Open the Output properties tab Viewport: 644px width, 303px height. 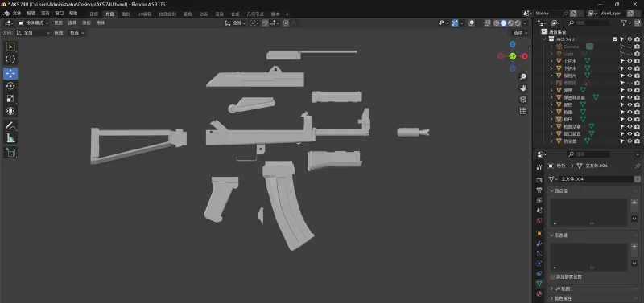(539, 190)
